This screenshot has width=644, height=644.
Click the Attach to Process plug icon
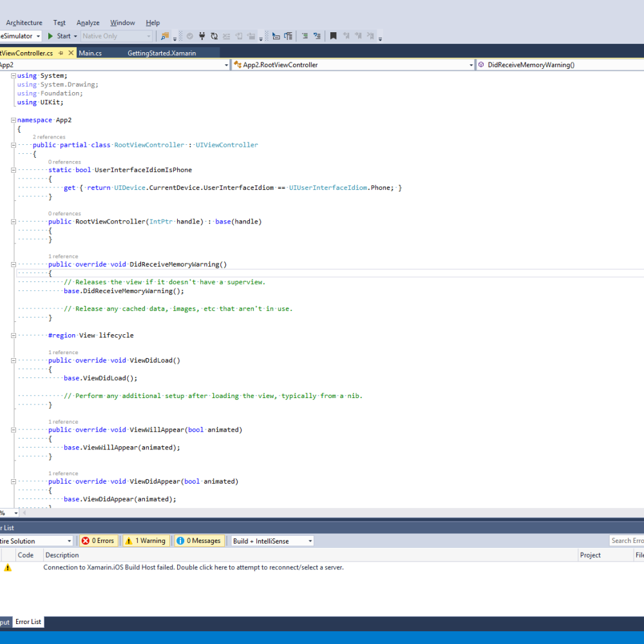coord(202,36)
